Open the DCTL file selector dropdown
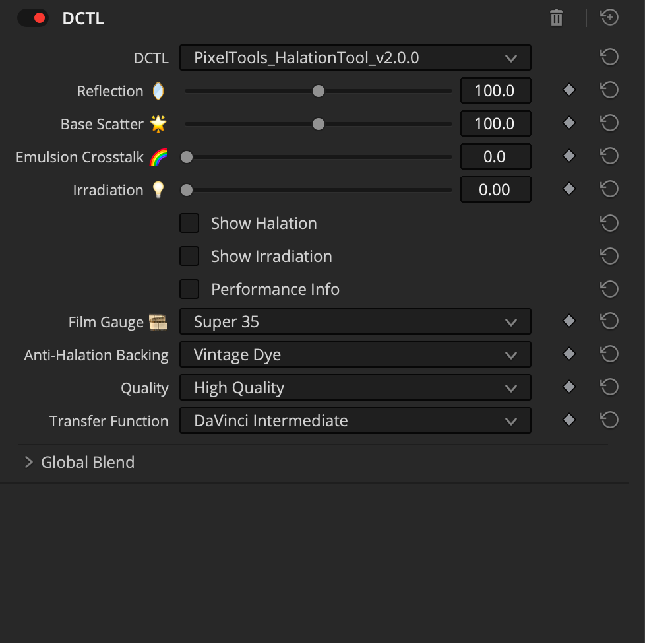This screenshot has height=644, width=645. tap(355, 57)
